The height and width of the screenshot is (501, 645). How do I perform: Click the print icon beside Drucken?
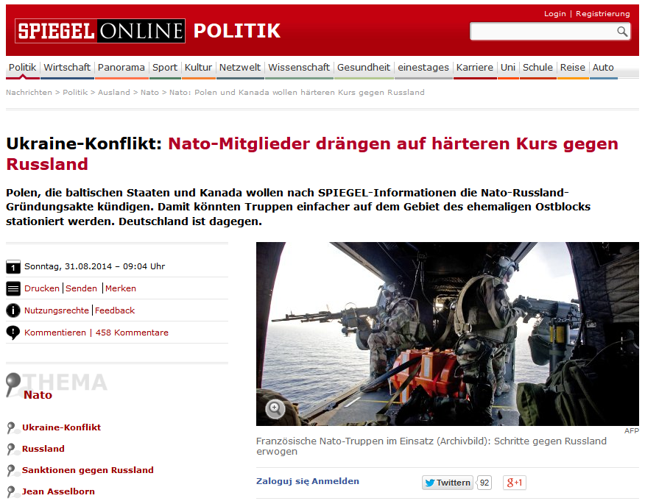(13, 288)
